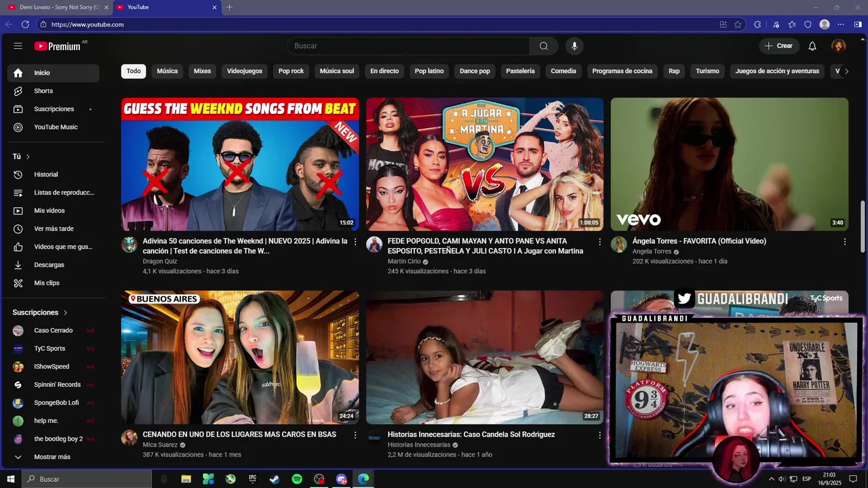The image size is (868, 488).
Task: Expand Suscripciones section header
Action: pyautogui.click(x=40, y=312)
